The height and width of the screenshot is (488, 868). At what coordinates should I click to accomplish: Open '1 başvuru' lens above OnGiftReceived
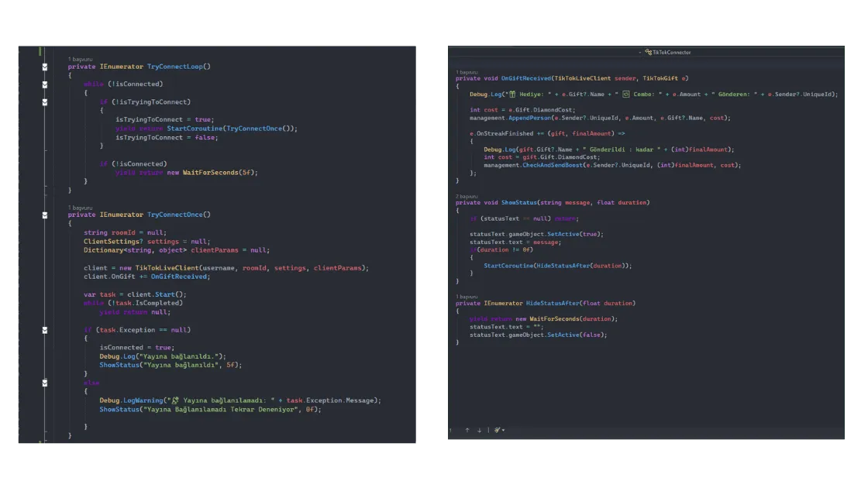point(467,72)
